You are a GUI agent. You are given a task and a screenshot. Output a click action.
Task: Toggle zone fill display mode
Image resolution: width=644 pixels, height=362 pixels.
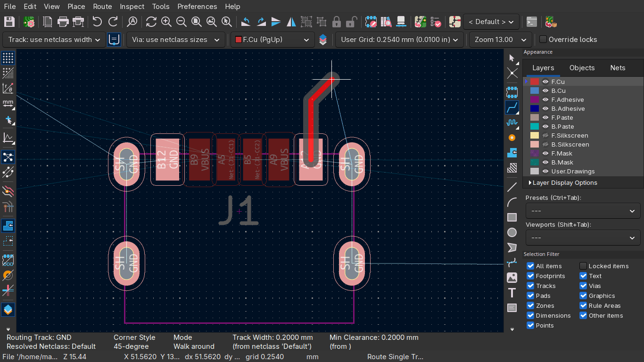(x=8, y=226)
